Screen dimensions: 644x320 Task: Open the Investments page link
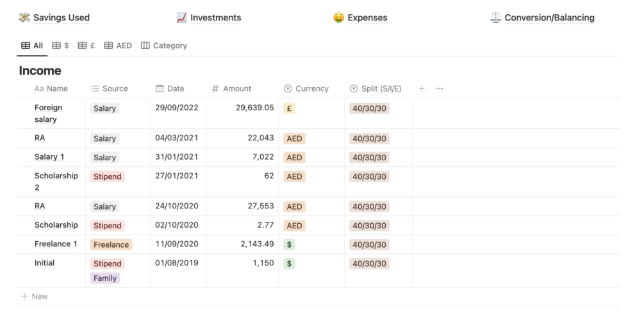pos(215,17)
